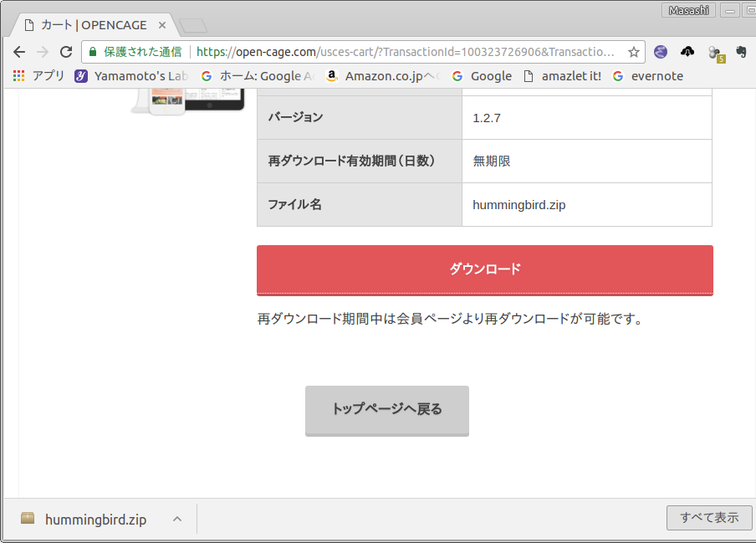
Task: Open the Evernote elephant extension icon
Action: point(741,52)
